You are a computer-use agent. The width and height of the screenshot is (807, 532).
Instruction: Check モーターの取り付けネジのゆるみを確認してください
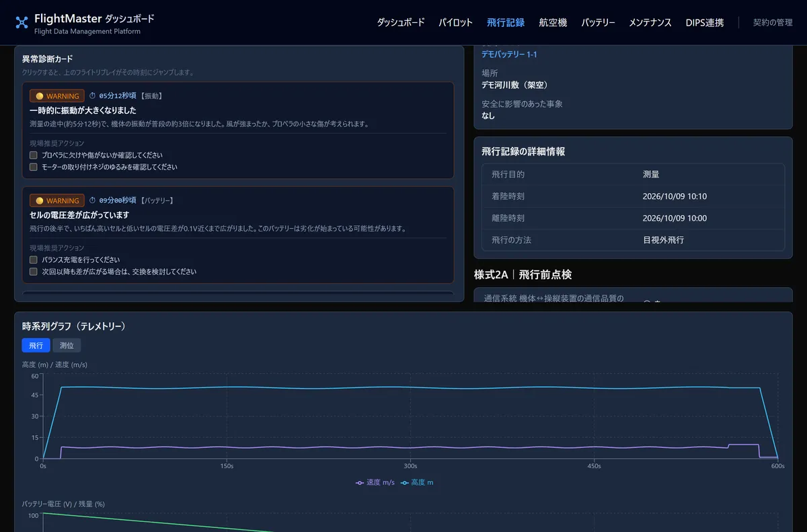34,167
